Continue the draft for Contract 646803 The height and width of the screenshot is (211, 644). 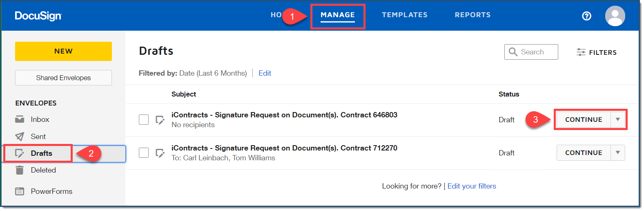(584, 119)
